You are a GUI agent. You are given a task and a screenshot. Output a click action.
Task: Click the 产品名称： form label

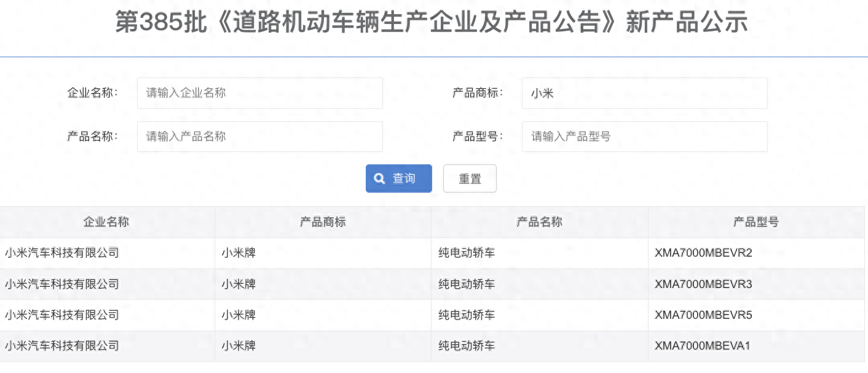click(92, 137)
